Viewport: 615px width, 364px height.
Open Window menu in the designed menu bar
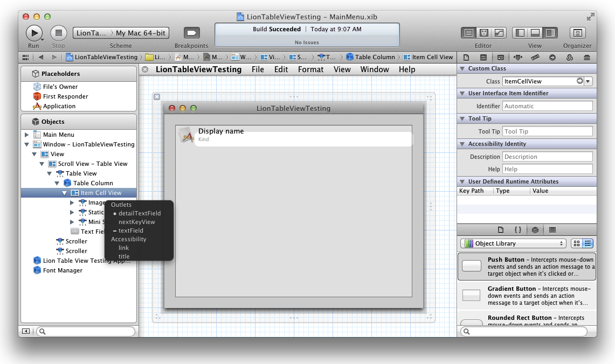(x=375, y=69)
